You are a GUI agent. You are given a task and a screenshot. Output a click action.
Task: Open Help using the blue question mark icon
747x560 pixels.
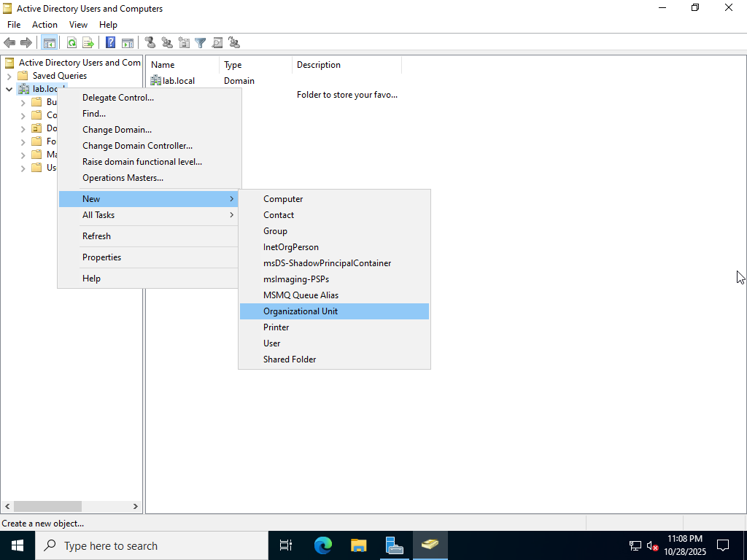(x=109, y=42)
